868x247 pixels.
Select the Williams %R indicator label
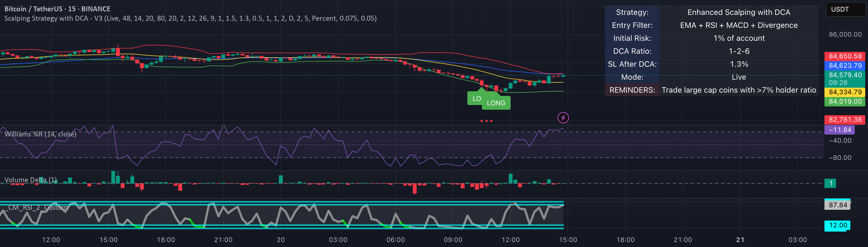(x=41, y=134)
